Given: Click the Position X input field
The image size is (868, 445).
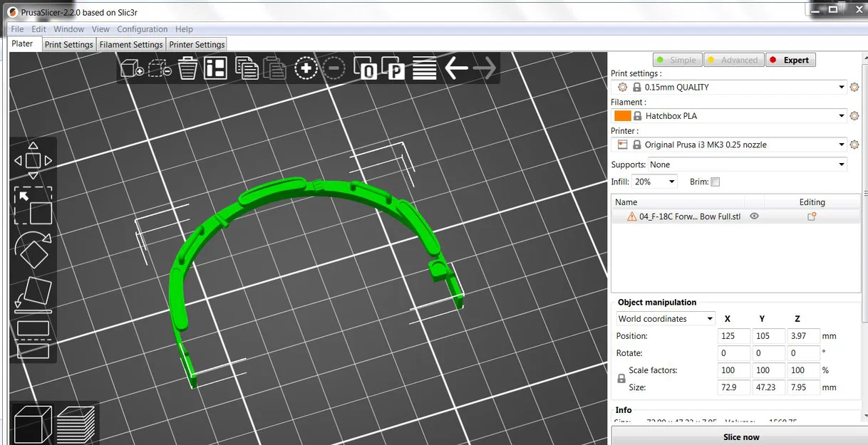Looking at the screenshot, I should 734,336.
